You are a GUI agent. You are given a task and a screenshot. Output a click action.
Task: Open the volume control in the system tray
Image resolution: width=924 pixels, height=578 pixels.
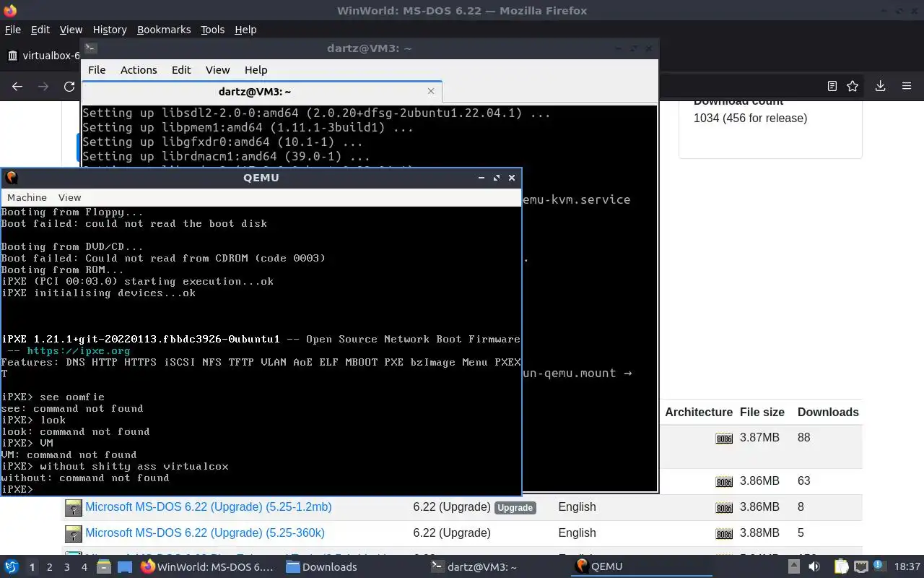tap(814, 566)
